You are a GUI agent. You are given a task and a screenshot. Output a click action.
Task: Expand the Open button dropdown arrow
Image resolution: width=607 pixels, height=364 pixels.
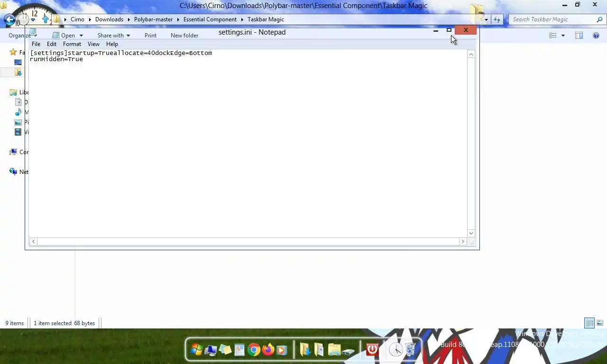click(81, 36)
